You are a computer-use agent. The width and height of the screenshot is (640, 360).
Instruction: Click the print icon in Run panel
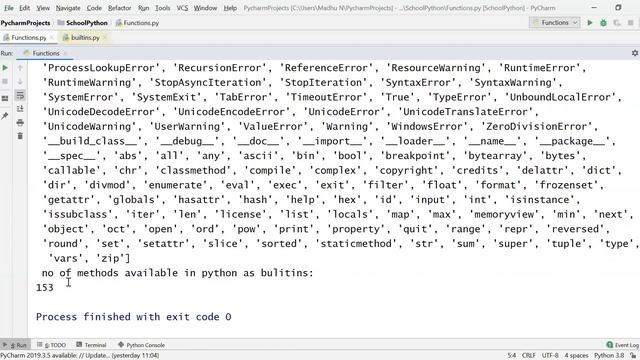(20, 122)
